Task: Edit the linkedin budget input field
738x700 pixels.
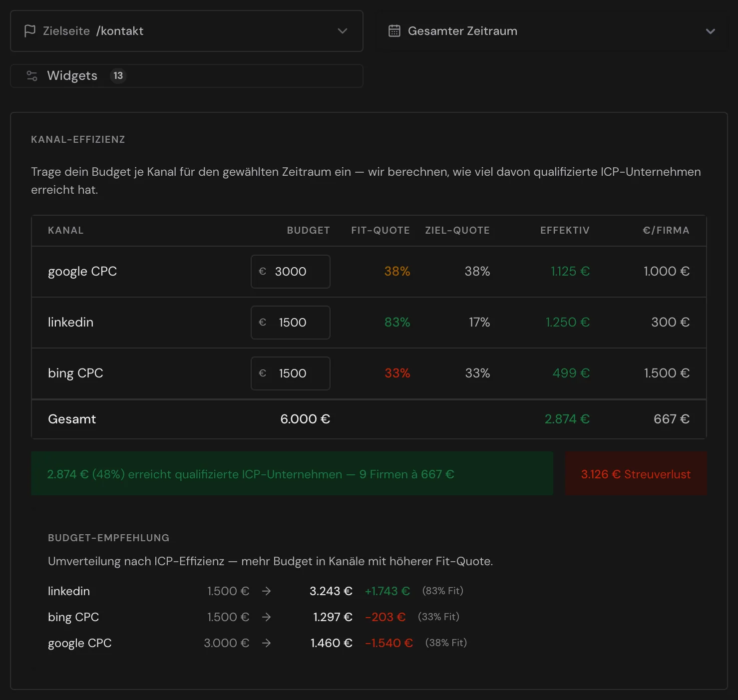Action: [291, 323]
